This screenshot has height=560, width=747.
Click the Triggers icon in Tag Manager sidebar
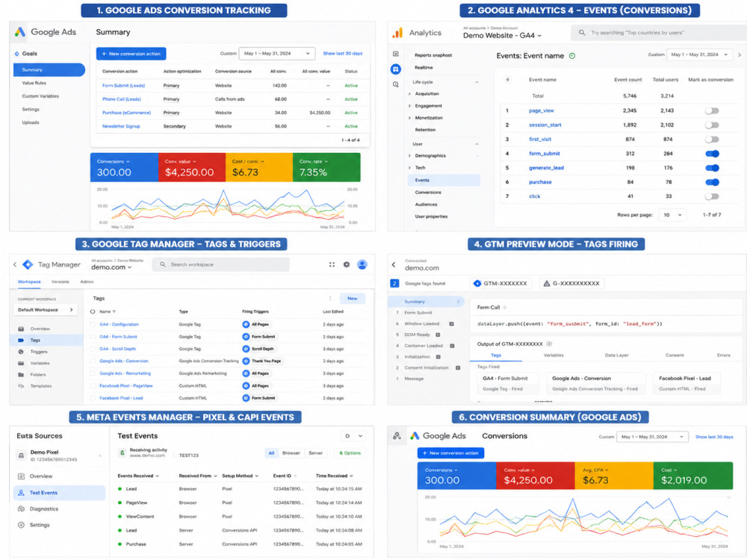pos(21,352)
